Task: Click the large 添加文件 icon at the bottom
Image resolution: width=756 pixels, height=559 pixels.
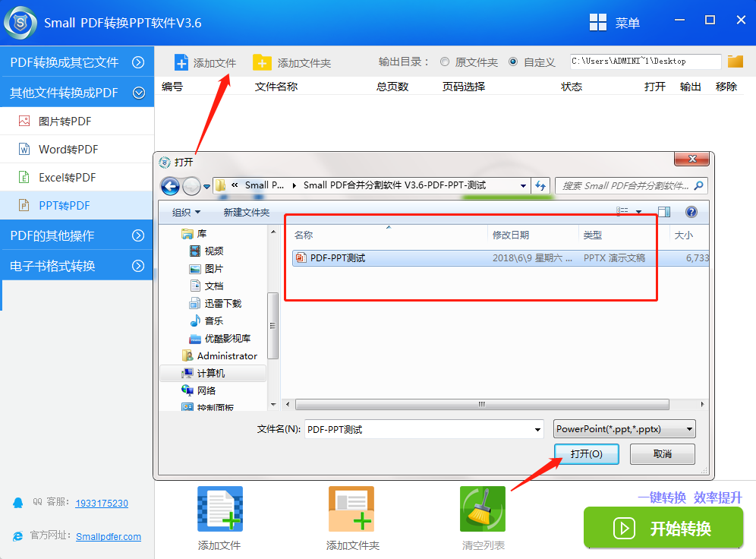Action: pyautogui.click(x=220, y=509)
